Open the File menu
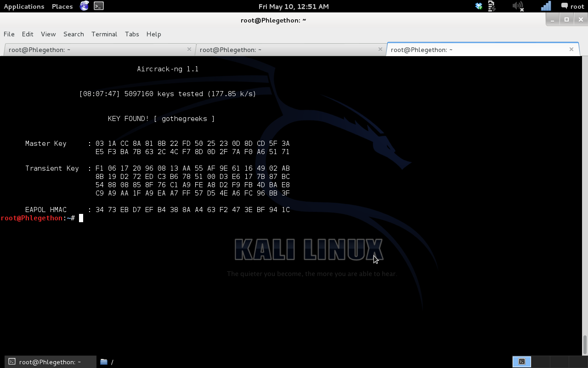The height and width of the screenshot is (368, 588). [9, 34]
